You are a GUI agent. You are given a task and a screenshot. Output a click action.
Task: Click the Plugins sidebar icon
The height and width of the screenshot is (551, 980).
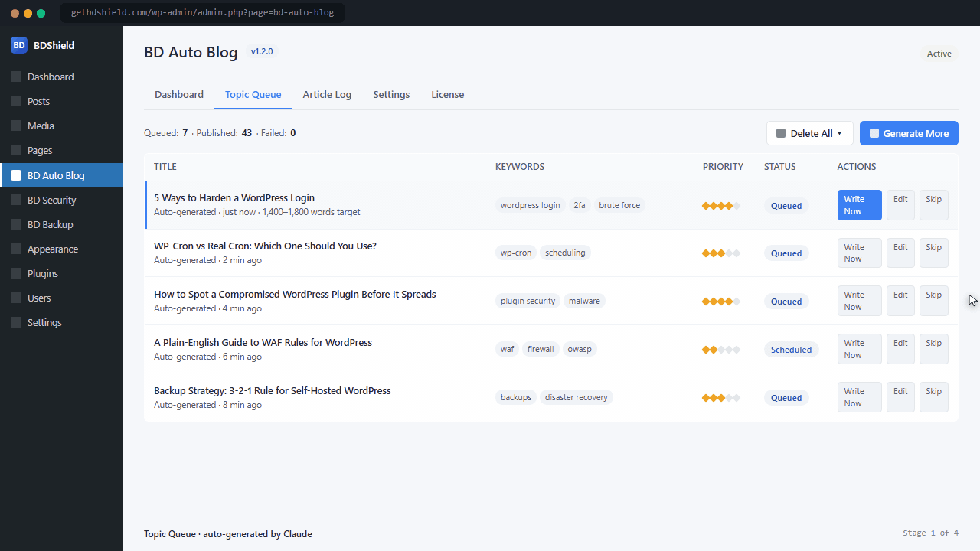16,273
